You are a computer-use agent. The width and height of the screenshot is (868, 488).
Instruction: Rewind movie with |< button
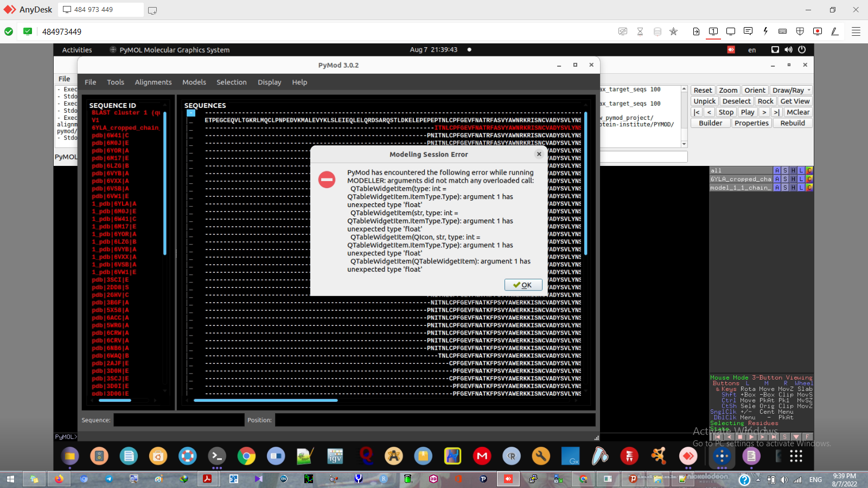[x=697, y=112]
